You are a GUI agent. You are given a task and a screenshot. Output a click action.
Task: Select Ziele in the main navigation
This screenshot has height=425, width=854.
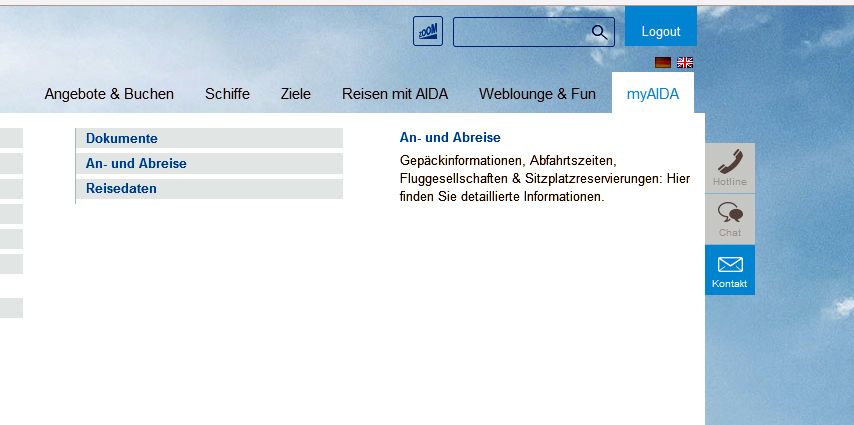(295, 94)
